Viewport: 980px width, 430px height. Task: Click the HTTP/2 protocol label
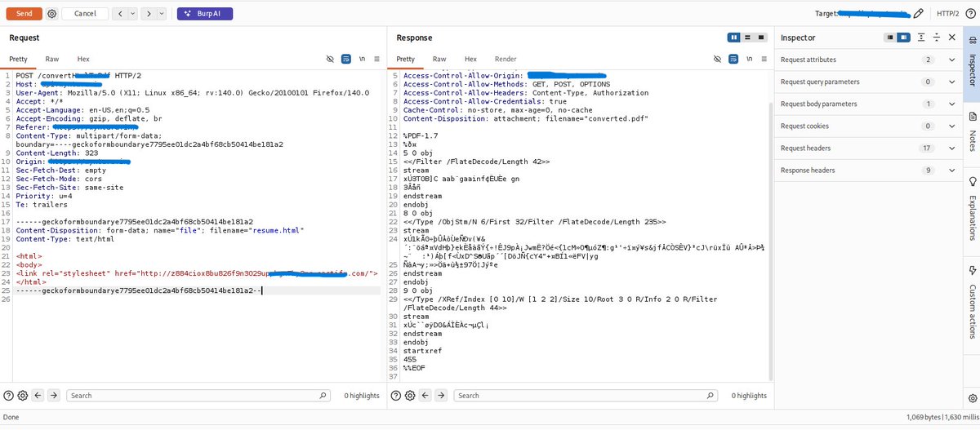click(x=948, y=14)
